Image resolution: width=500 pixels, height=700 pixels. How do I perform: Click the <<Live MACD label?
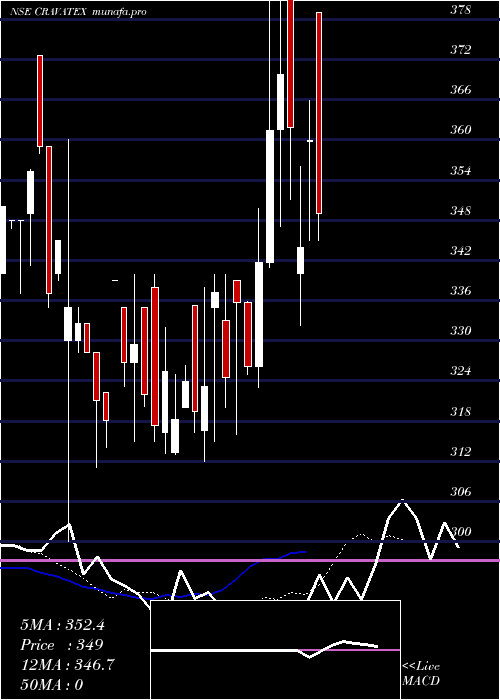(421, 674)
